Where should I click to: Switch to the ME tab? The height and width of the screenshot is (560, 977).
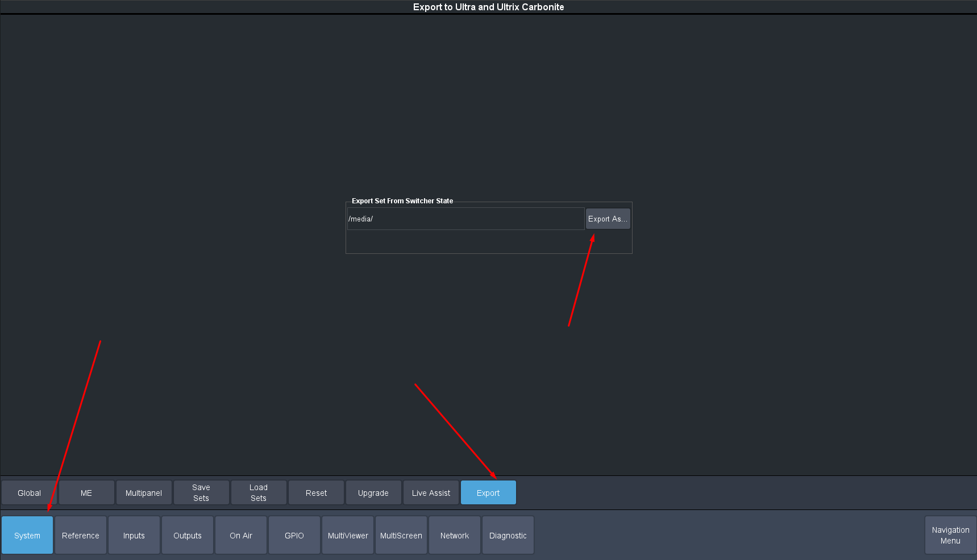coord(86,492)
